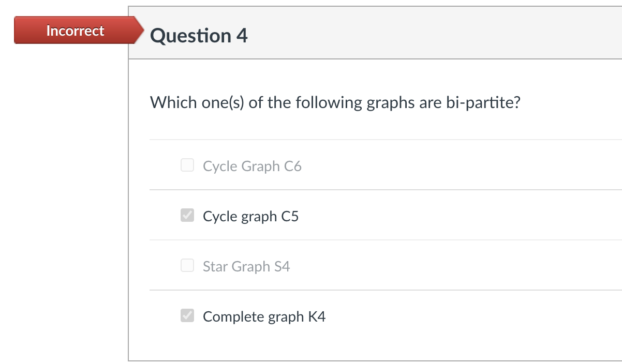
Task: Select the checkmark icon beside Complete graph K4
Action: click(187, 315)
